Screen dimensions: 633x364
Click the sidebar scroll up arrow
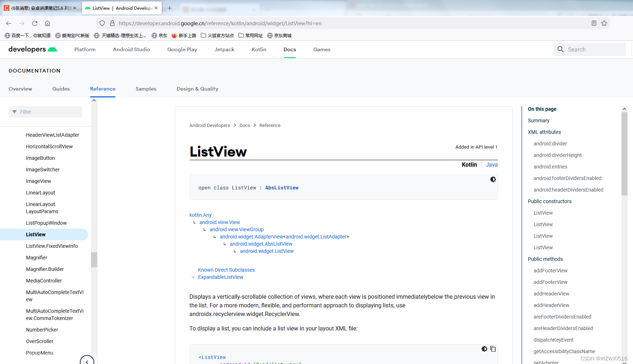(x=94, y=100)
